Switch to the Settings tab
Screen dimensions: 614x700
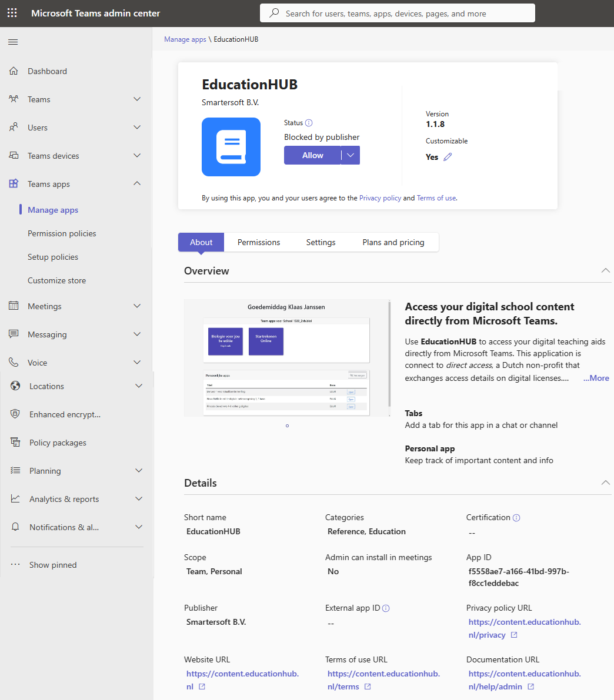click(x=321, y=242)
